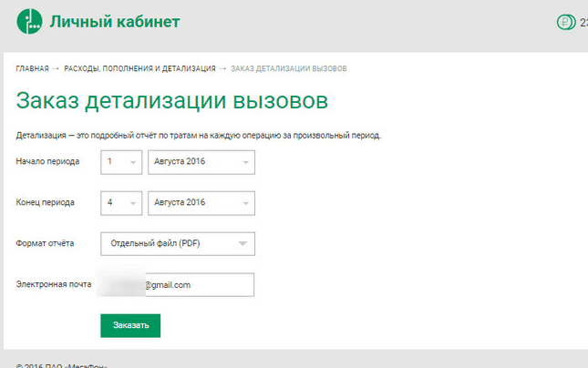The width and height of the screenshot is (588, 368).
Task: Open the report format dropdown "Отдельный файл (PDF)"
Action: click(x=178, y=244)
